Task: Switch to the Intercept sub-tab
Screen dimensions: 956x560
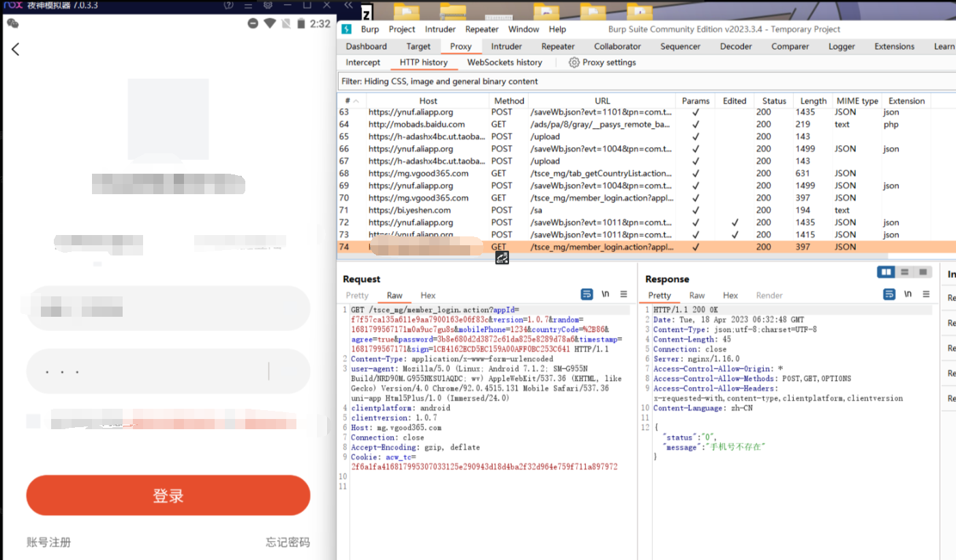Action: coord(363,62)
